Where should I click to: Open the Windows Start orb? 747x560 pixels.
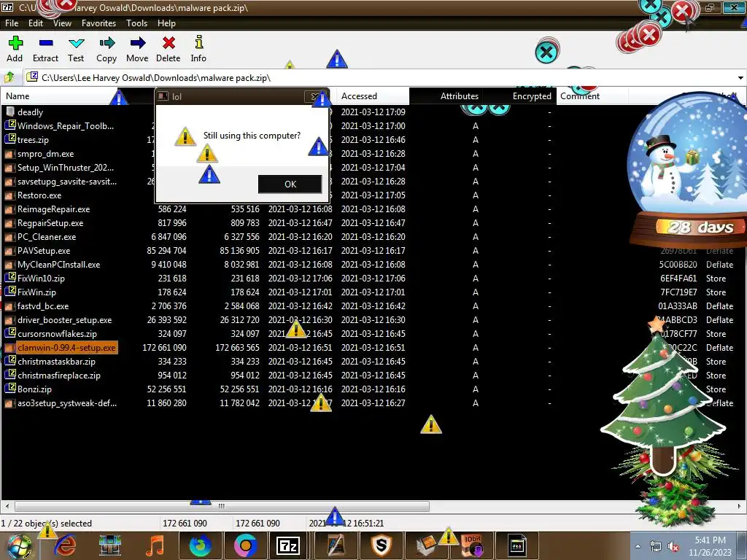point(18,545)
